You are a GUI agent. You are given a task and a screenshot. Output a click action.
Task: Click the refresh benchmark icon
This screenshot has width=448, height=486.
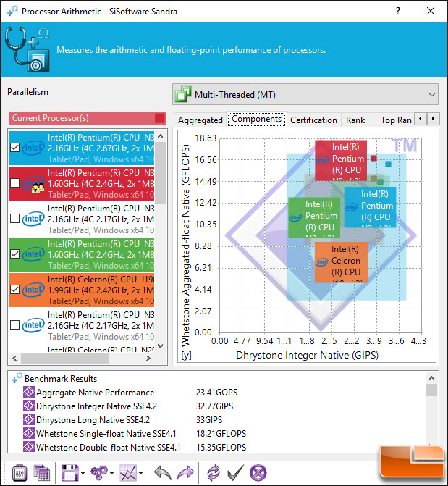[x=214, y=473]
